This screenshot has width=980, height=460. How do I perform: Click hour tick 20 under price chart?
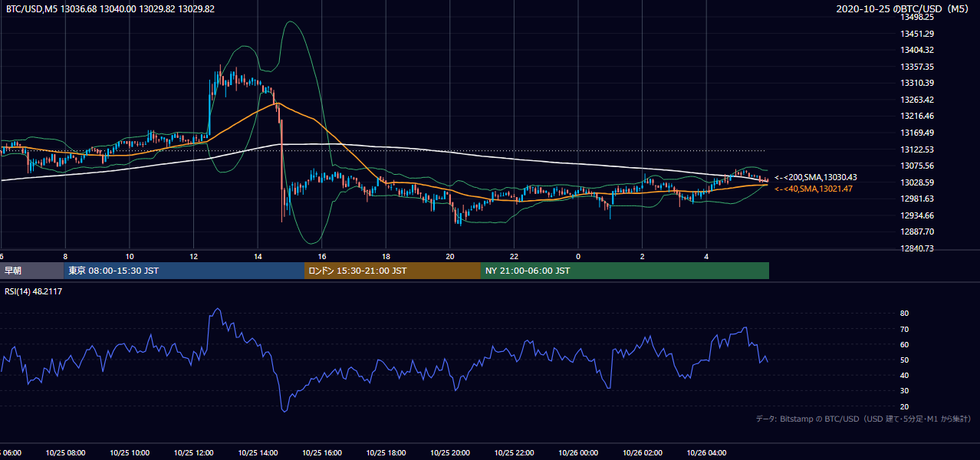click(450, 256)
